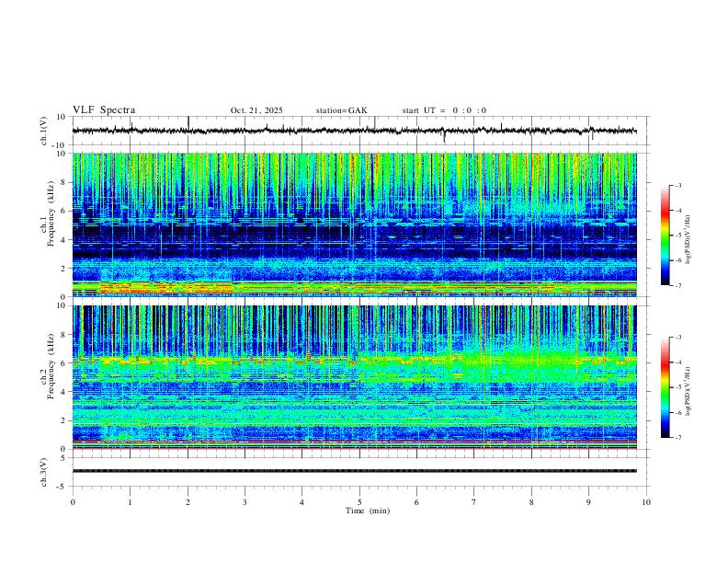Click time axis tick label "5"
Viewport: 728px width, 563px height.
tap(359, 502)
